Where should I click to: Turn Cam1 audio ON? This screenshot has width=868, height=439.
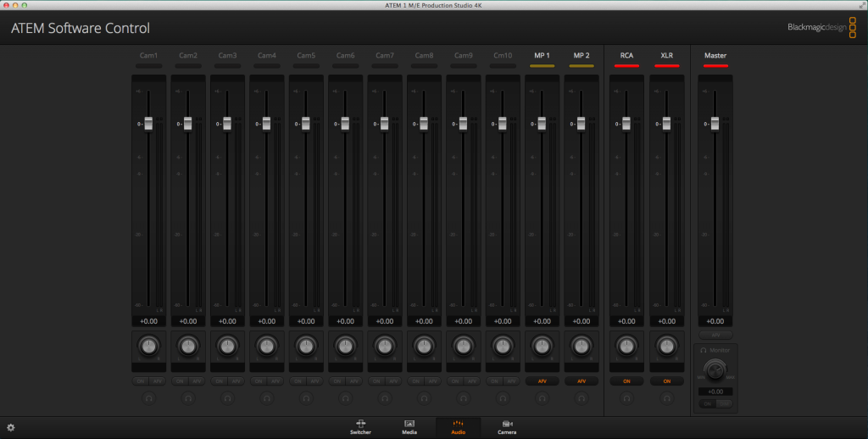(141, 381)
